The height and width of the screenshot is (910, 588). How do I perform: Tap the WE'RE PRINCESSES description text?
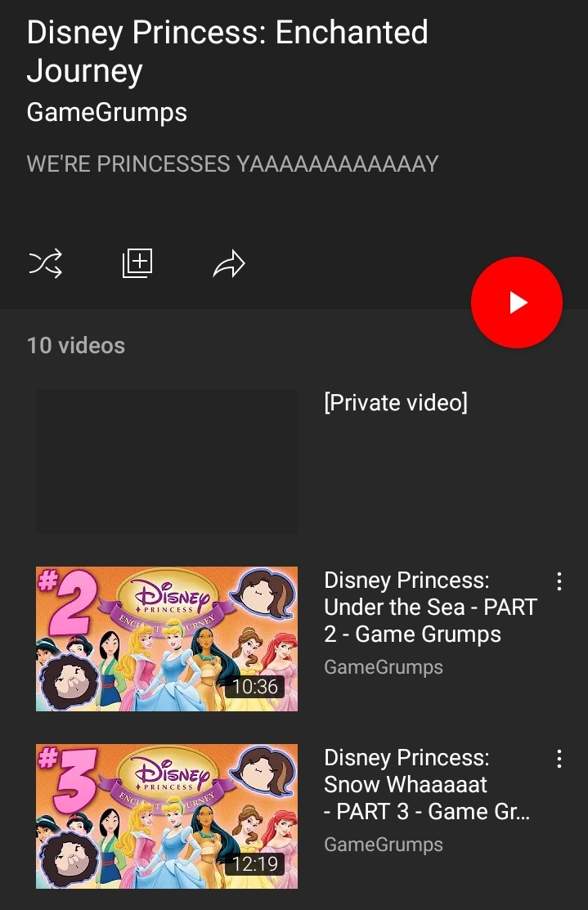click(x=233, y=164)
